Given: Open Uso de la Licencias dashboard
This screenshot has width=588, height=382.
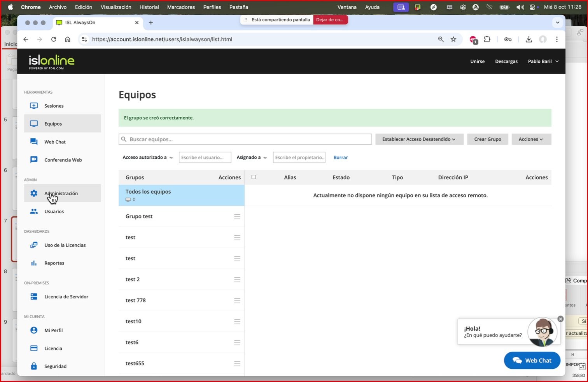Looking at the screenshot, I should point(65,245).
